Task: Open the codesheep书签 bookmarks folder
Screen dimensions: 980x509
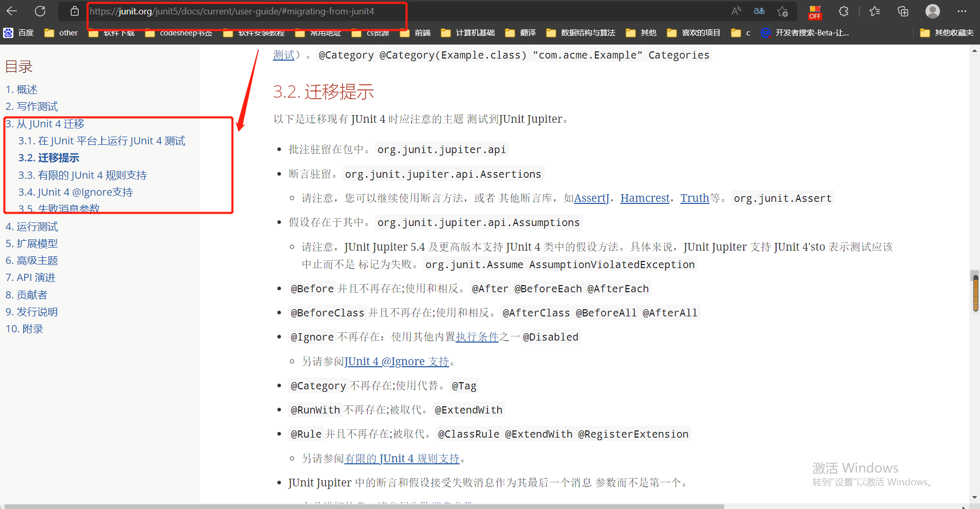Action: point(179,33)
